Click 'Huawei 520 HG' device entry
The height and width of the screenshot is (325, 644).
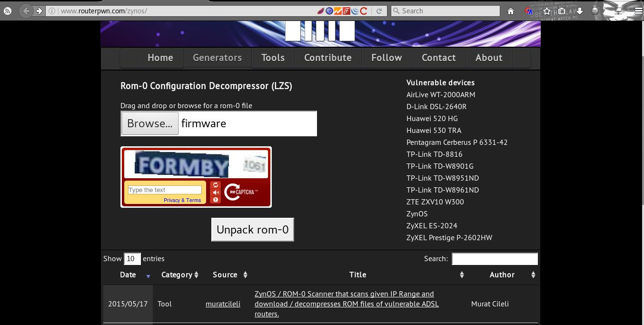432,118
